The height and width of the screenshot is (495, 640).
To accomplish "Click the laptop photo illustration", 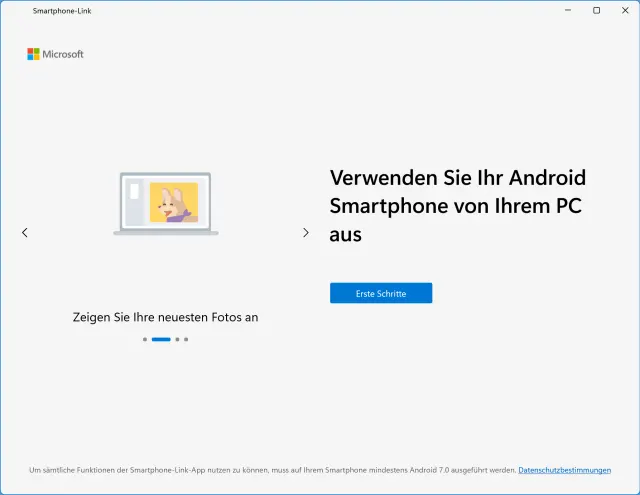I will click(166, 204).
